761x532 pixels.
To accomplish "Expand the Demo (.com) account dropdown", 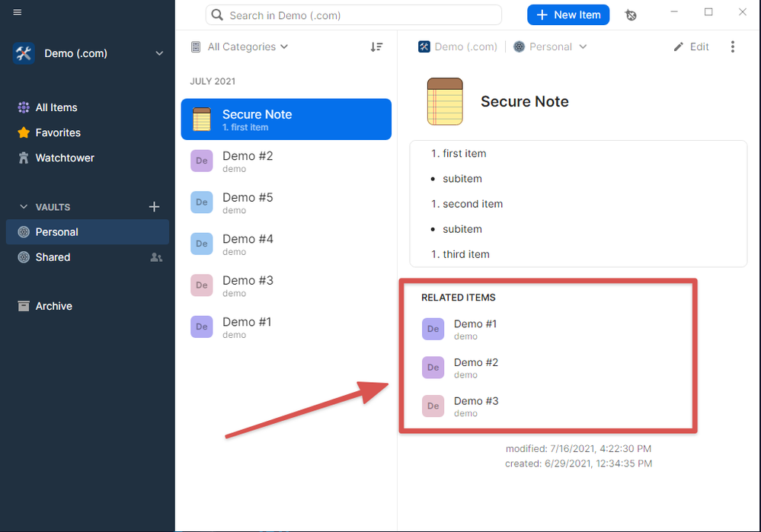I will point(159,53).
